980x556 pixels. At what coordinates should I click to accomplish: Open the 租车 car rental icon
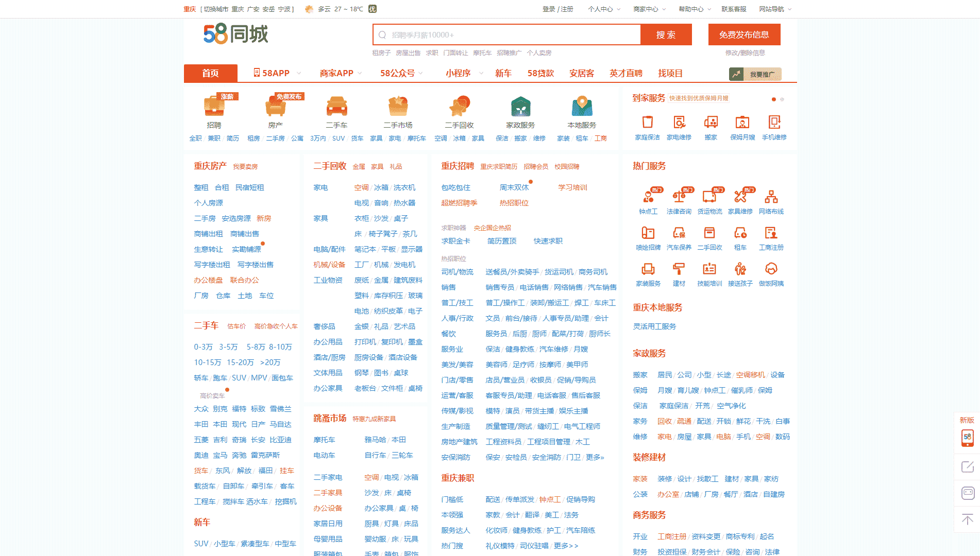740,233
